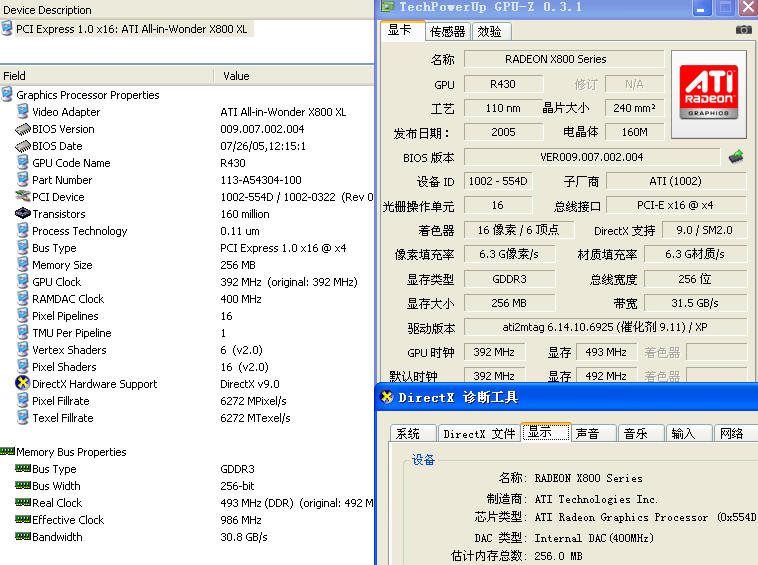This screenshot has width=758, height=565.
Task: Click the GPU Code Name row icon
Action: pyautogui.click(x=22, y=162)
